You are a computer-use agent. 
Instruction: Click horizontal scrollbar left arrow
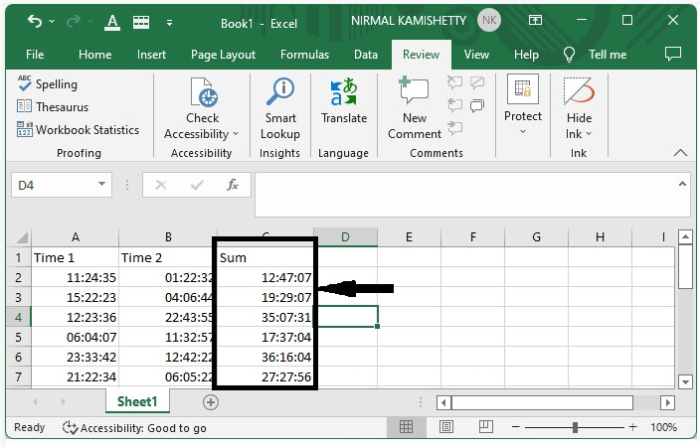[443, 403]
